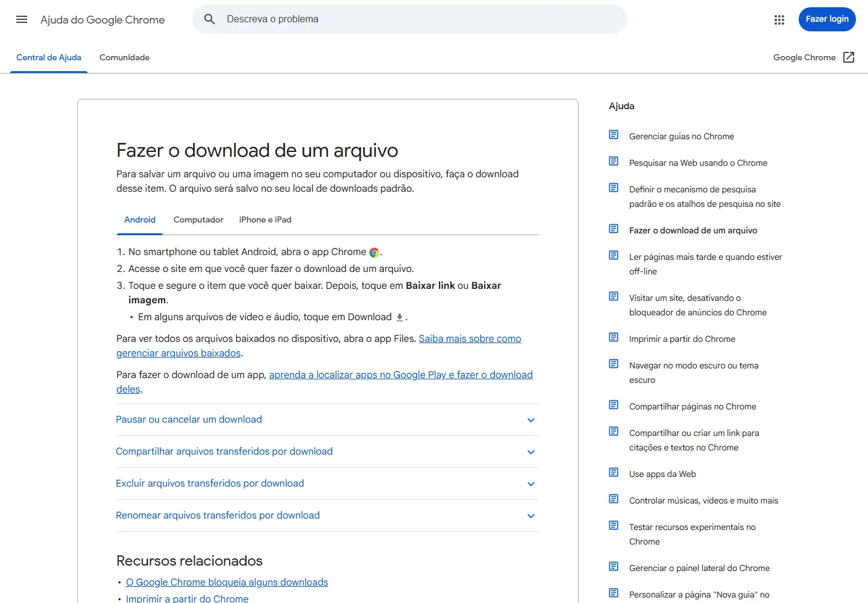Click article icon beside Personalizar a página Nova guia
868x603 pixels.
click(x=614, y=593)
